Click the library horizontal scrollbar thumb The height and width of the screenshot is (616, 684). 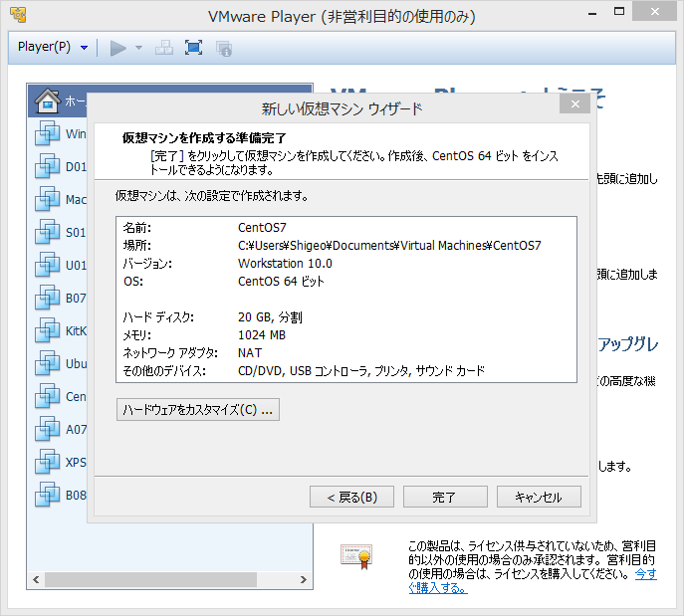click(x=150, y=580)
